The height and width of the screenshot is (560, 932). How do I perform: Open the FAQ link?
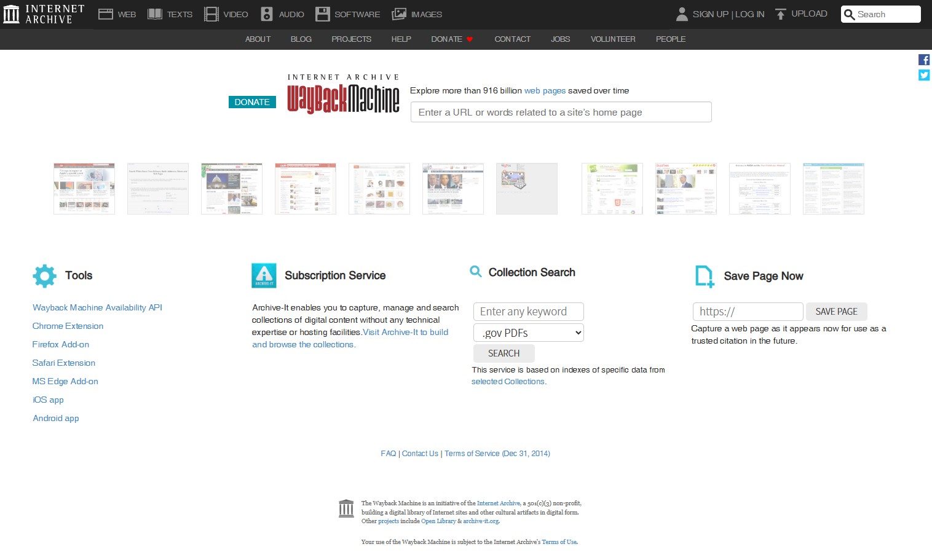click(x=389, y=454)
